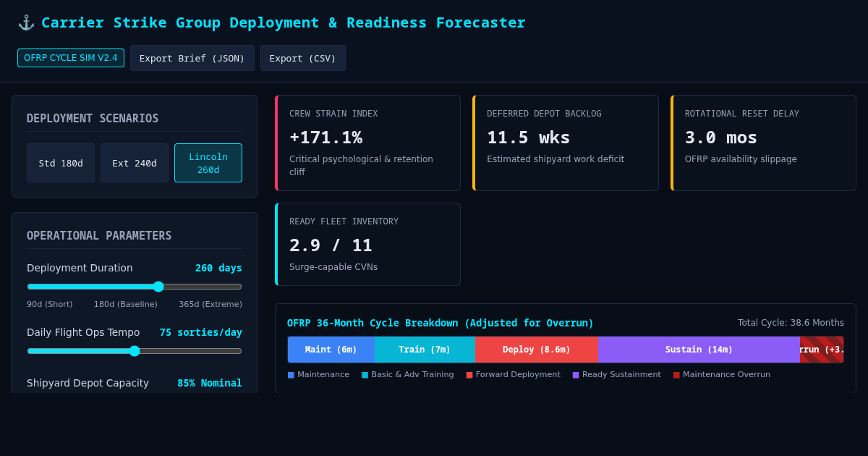Adjust the Deployment Duration slider handle
This screenshot has height=456, width=868.
click(x=158, y=287)
